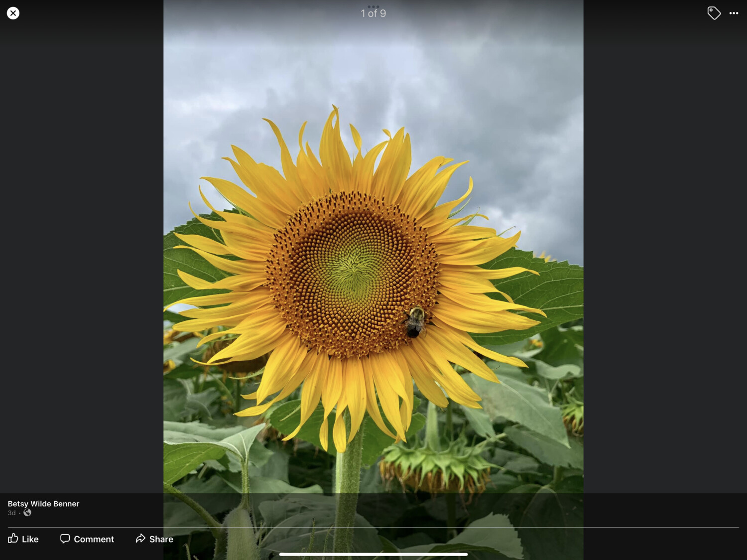Open Betsy Wilde Benner's profile
Viewport: 747px width, 560px height.
[43, 504]
